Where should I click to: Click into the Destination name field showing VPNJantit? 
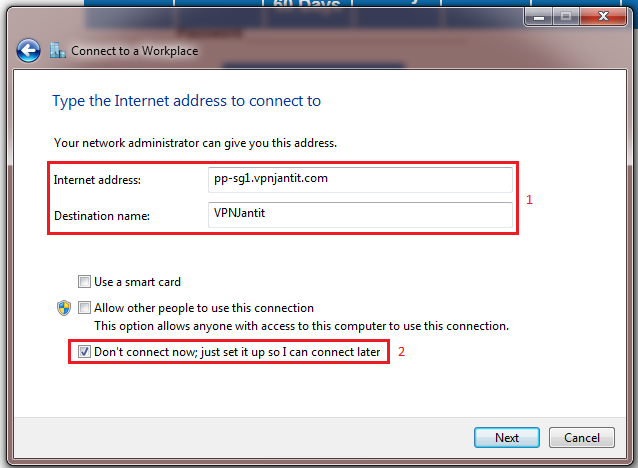[360, 214]
